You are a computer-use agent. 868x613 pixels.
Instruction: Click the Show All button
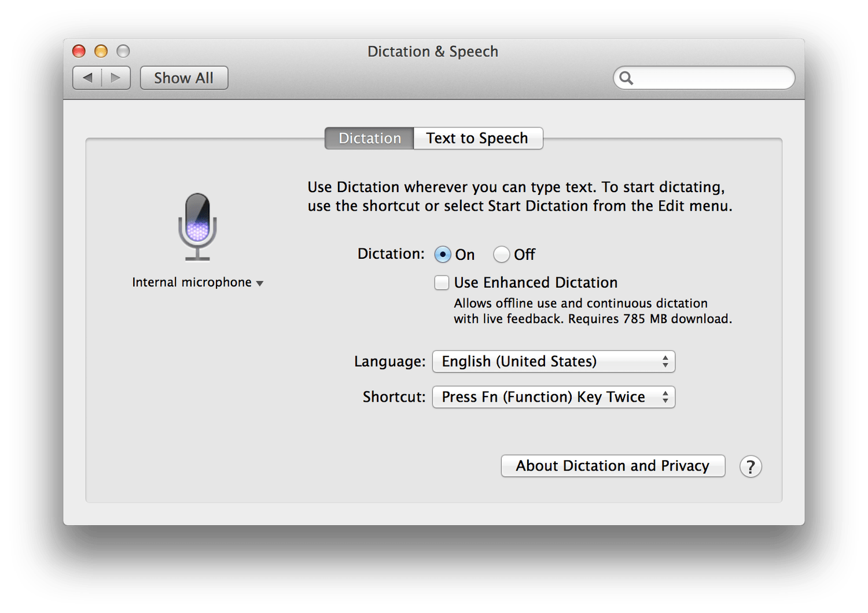(x=184, y=78)
